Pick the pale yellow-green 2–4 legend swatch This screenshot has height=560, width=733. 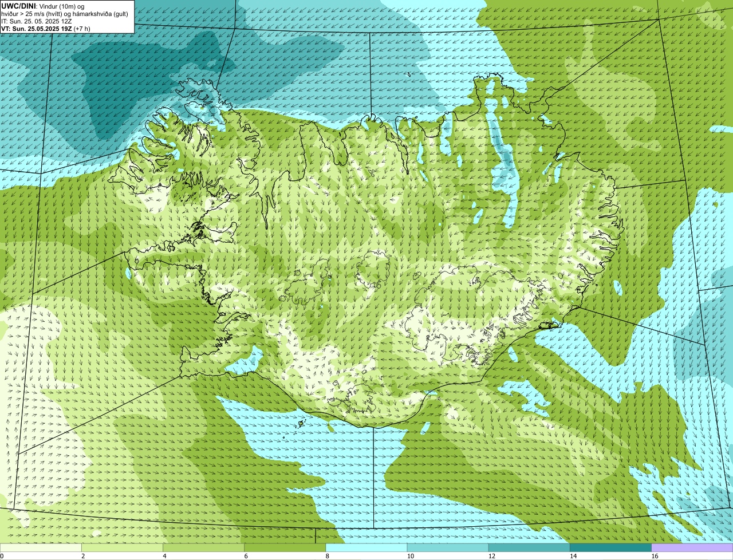(x=122, y=548)
